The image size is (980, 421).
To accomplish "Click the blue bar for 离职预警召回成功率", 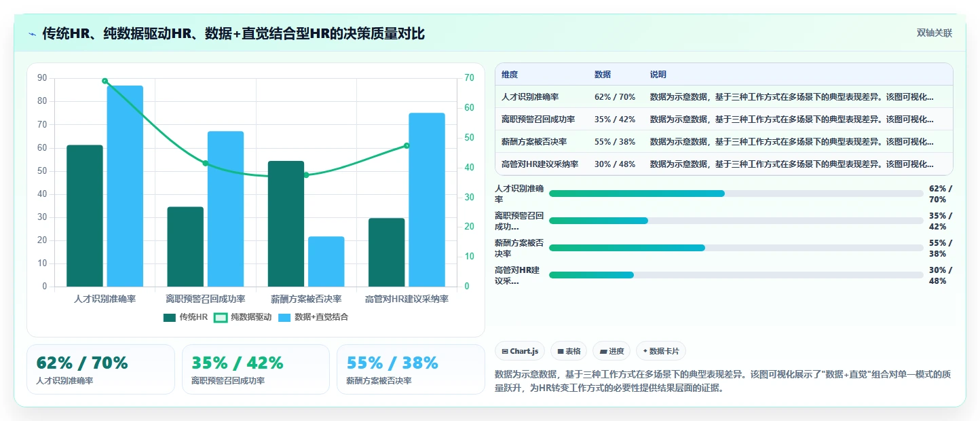I will [x=225, y=209].
